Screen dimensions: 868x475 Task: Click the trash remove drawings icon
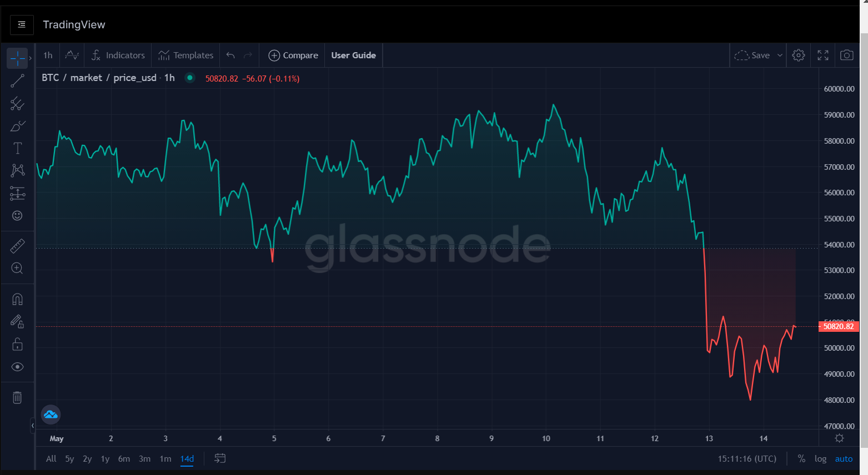click(x=17, y=397)
